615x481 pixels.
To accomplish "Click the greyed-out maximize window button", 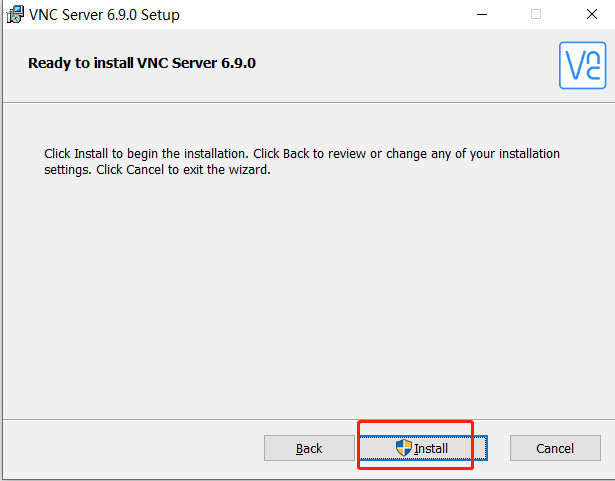I will [x=536, y=14].
